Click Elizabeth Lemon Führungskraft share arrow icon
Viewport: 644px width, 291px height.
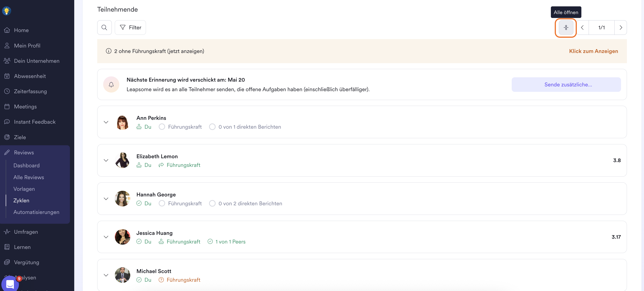pos(161,165)
